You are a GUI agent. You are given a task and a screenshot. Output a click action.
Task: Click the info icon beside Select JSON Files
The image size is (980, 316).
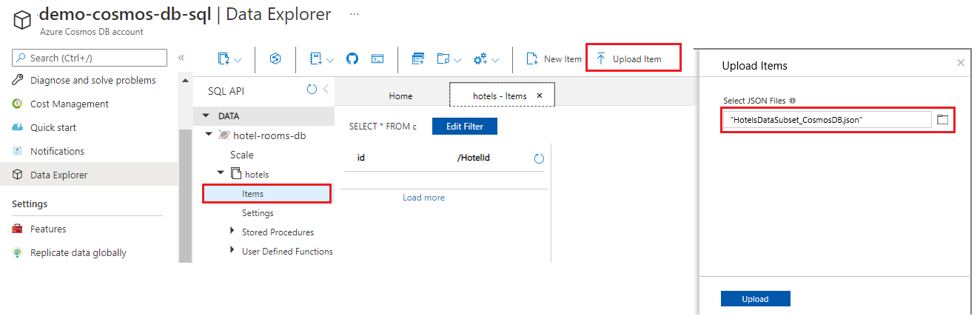[x=793, y=100]
